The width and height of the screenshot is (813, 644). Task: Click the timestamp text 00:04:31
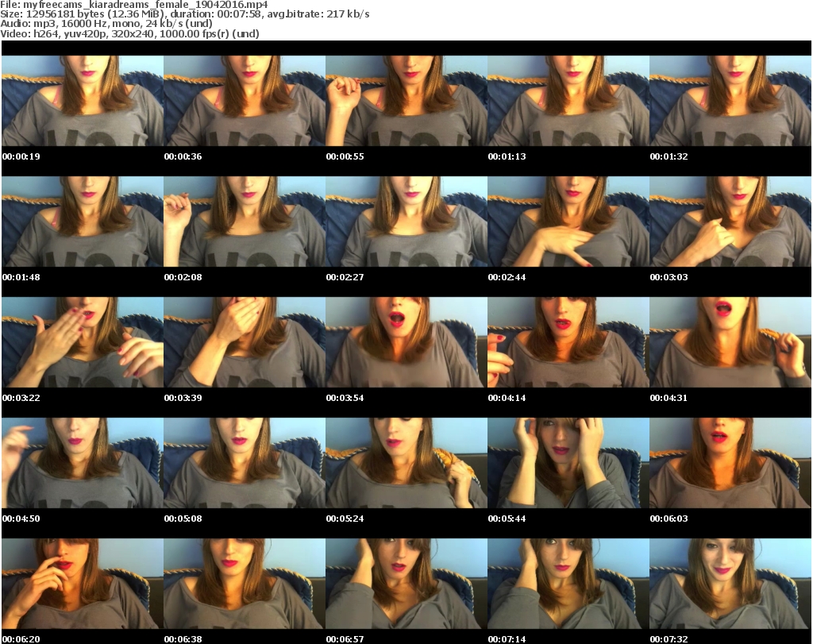669,398
